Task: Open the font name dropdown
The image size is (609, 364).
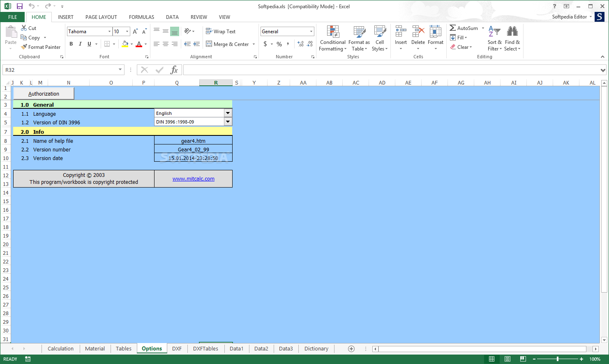Action: coord(109,31)
